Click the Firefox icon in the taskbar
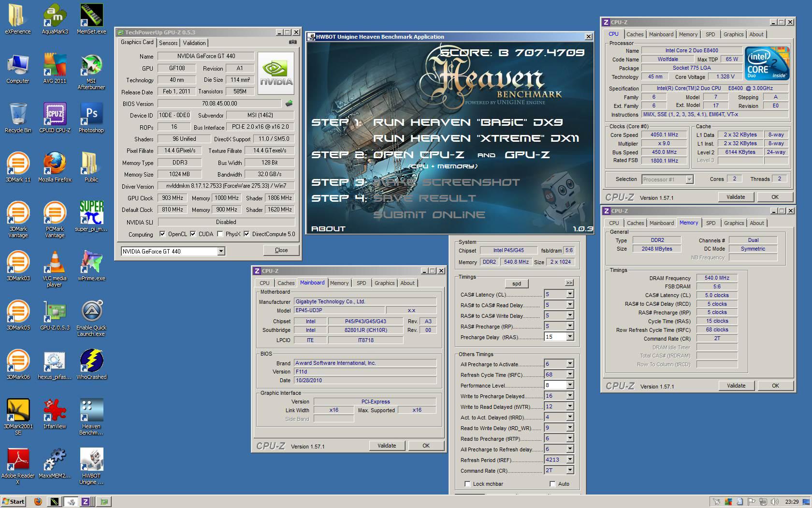812x508 pixels. [38, 502]
